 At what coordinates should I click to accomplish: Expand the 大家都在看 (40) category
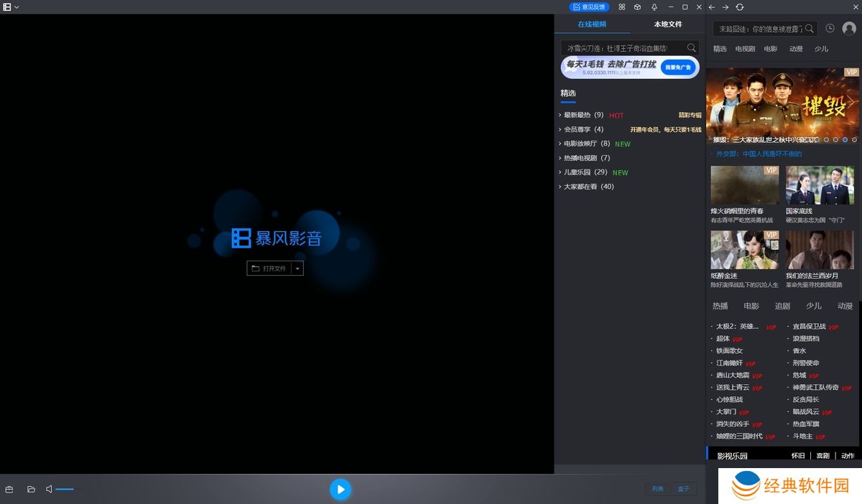588,187
